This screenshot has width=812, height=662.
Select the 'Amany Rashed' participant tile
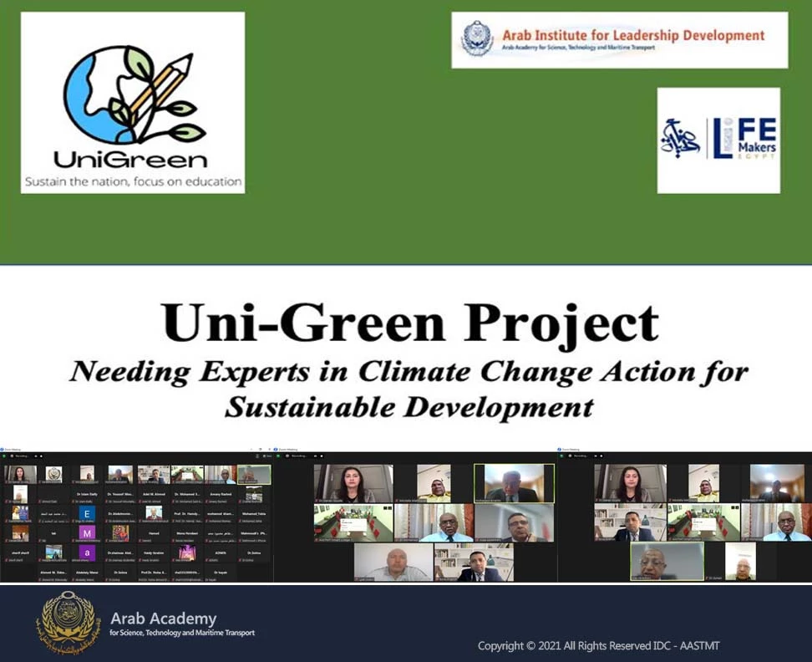(221, 495)
